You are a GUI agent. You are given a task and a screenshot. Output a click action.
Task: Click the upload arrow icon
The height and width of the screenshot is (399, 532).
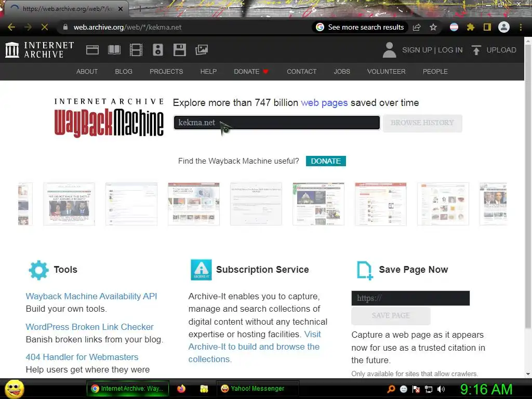pos(476,50)
